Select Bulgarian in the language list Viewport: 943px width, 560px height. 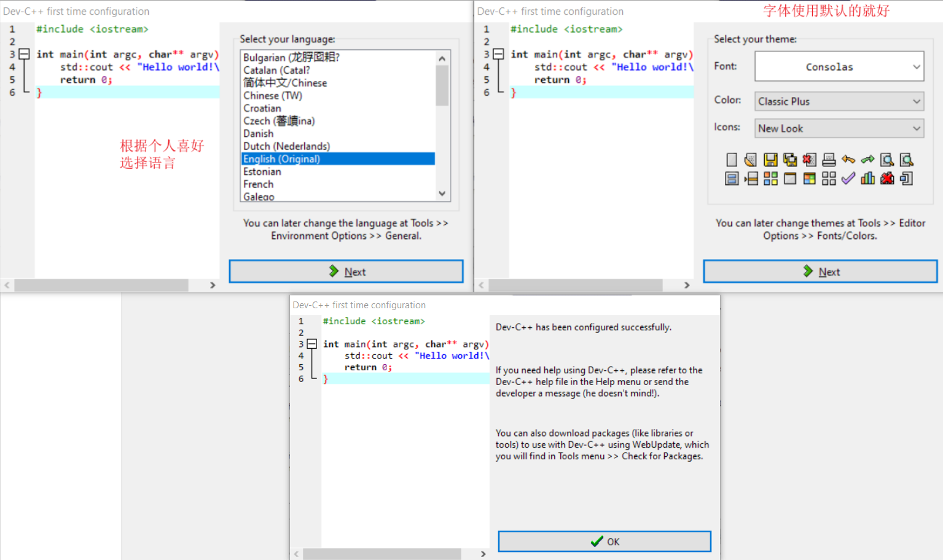point(338,57)
